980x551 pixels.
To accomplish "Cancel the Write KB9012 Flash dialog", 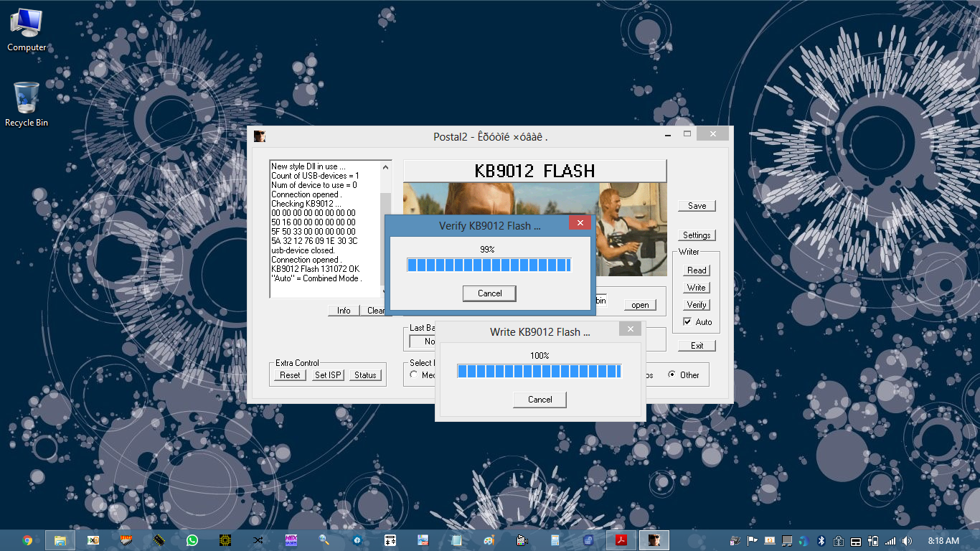I will coord(540,400).
